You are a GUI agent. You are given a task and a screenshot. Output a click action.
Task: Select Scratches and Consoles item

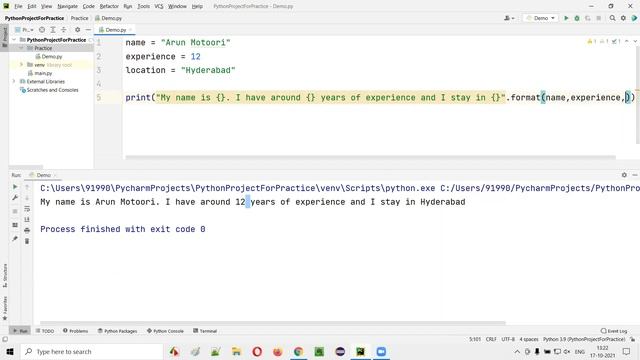point(49,90)
